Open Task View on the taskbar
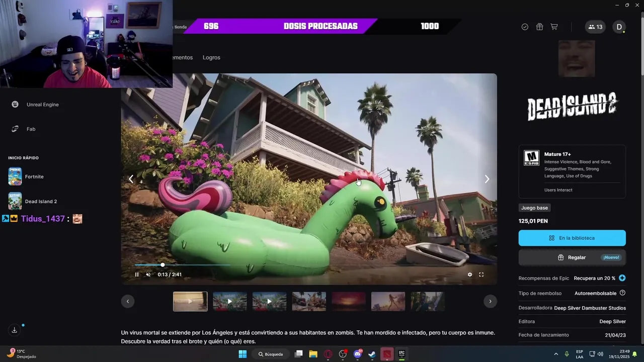 pyautogui.click(x=298, y=354)
